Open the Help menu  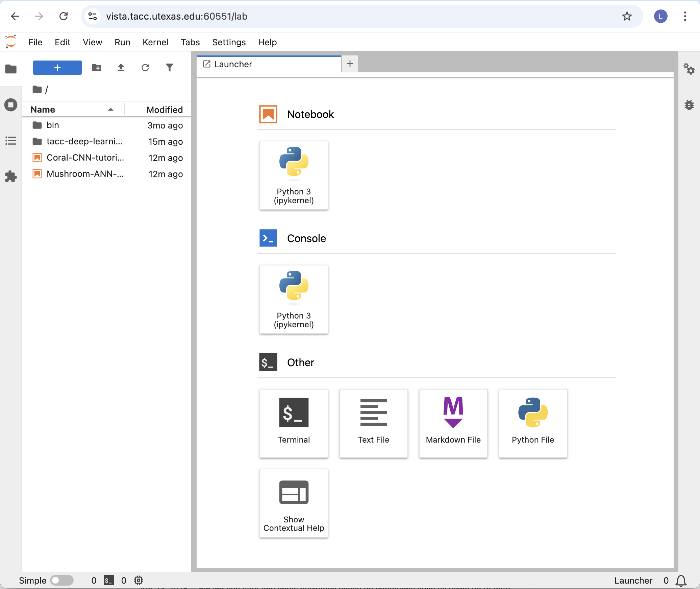(268, 42)
